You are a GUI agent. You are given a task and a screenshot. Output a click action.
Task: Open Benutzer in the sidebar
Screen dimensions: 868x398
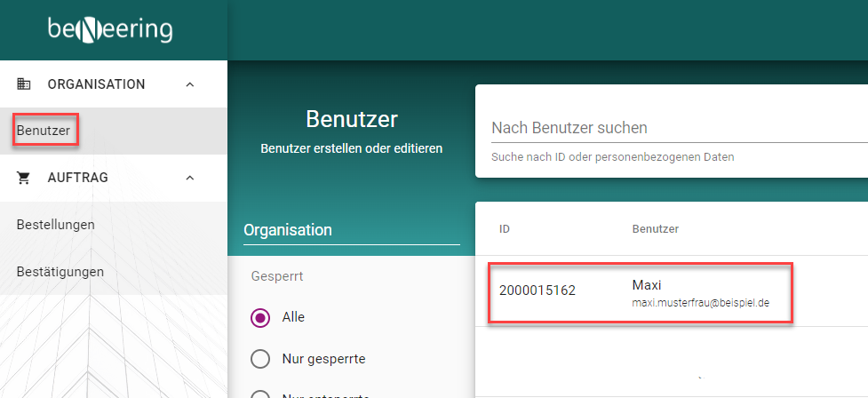[x=43, y=131]
